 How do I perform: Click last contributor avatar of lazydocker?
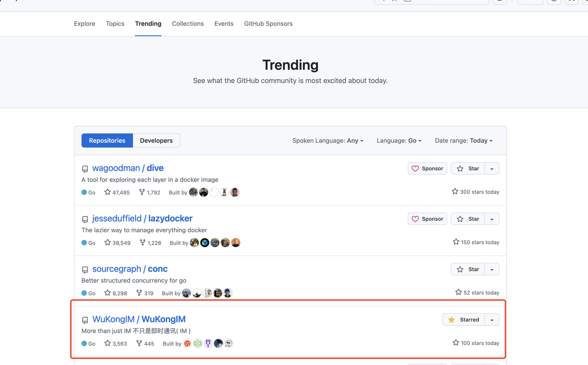(x=236, y=242)
